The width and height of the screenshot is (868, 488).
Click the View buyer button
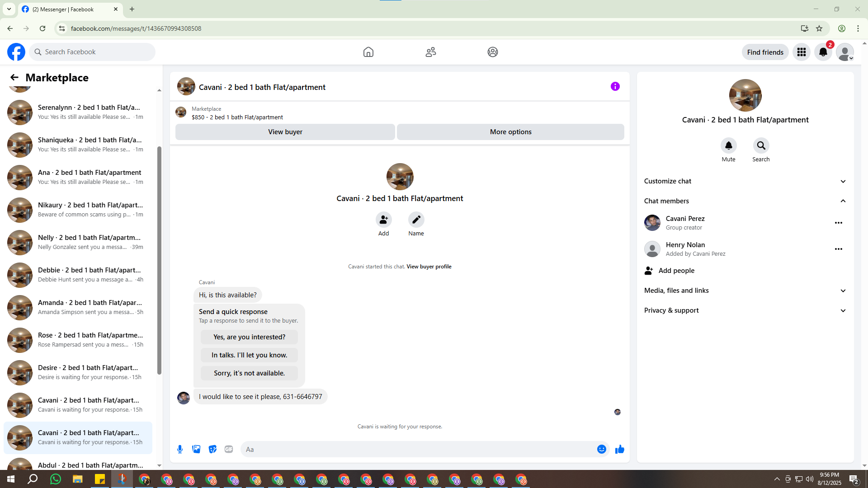[x=285, y=132]
